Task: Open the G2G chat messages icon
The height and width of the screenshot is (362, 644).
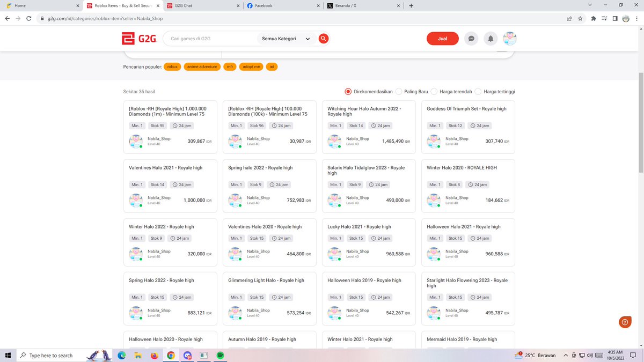Action: click(471, 39)
